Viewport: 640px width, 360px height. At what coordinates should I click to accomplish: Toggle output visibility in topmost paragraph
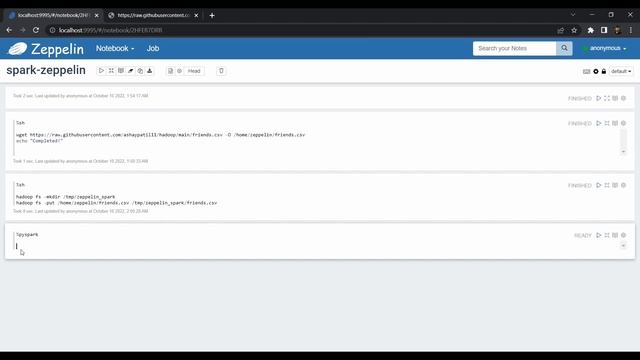pos(615,98)
